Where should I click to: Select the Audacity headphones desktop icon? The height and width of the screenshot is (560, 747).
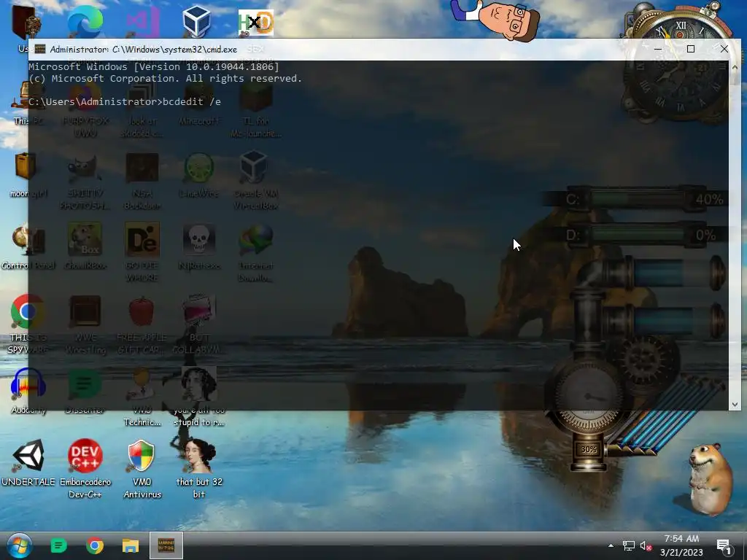28,391
